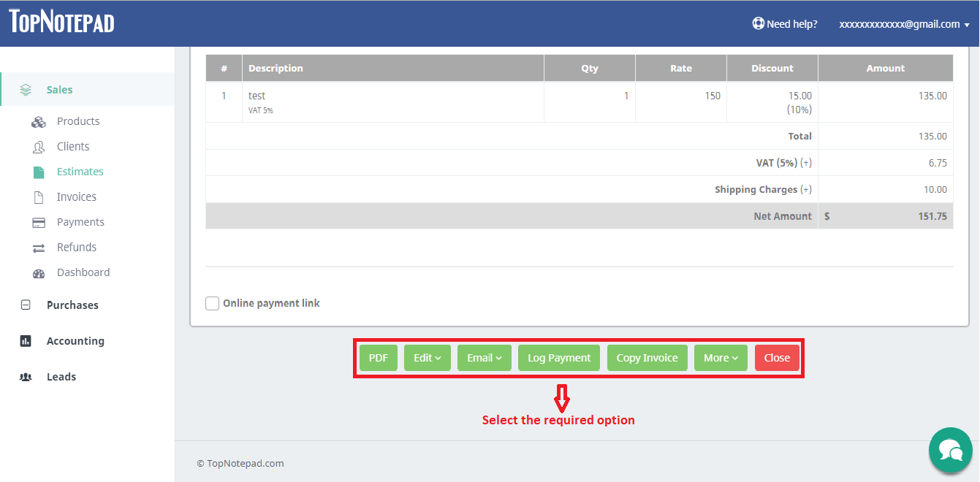Viewport: 980px width, 482px height.
Task: Click the 'test' item description
Action: coord(257,96)
